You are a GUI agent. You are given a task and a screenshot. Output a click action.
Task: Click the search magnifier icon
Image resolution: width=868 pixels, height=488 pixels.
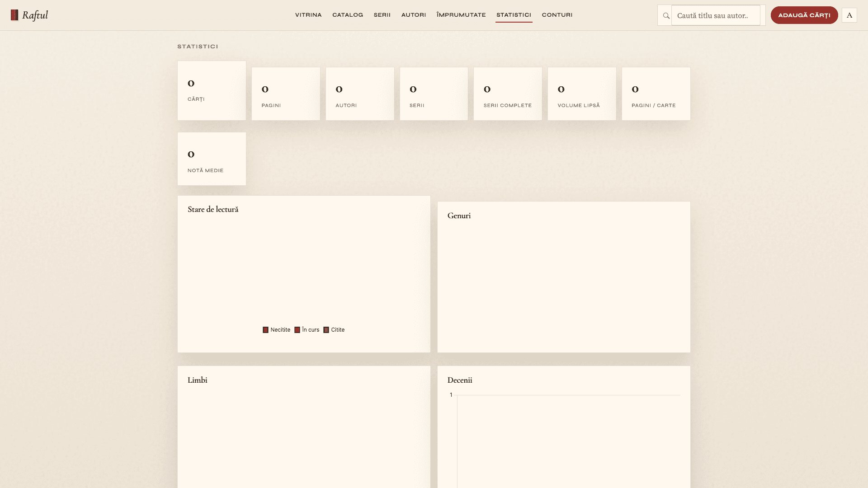[666, 15]
